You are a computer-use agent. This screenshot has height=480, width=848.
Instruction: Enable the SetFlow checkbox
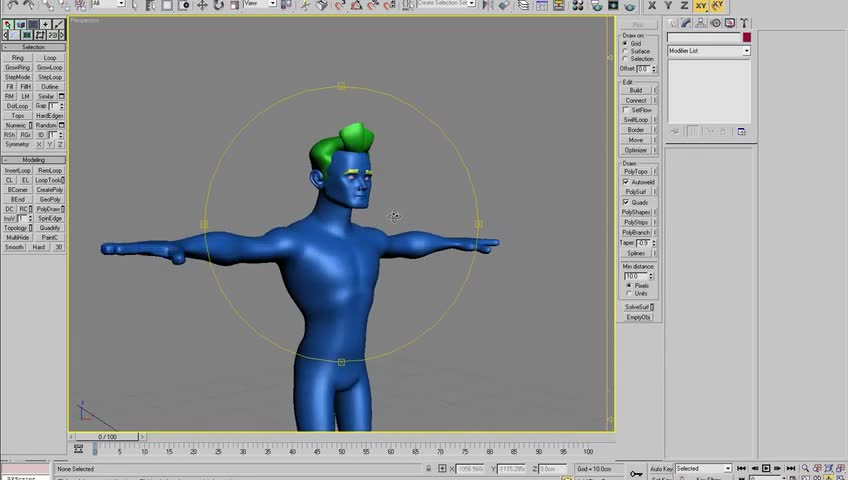point(626,110)
